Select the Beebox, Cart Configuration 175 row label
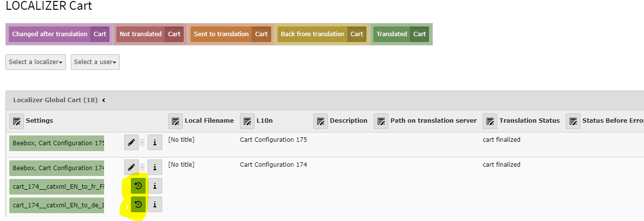 57,143
